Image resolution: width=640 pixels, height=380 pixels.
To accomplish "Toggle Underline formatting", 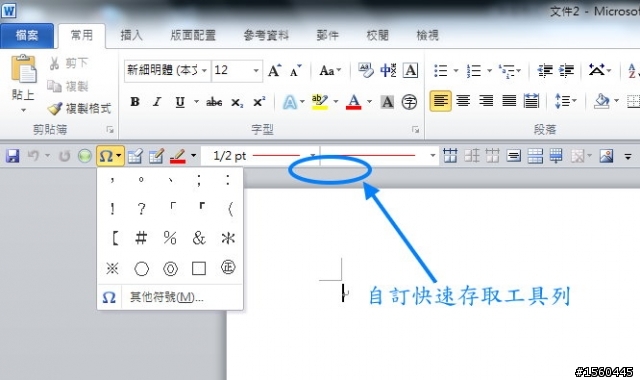I will click(x=180, y=102).
